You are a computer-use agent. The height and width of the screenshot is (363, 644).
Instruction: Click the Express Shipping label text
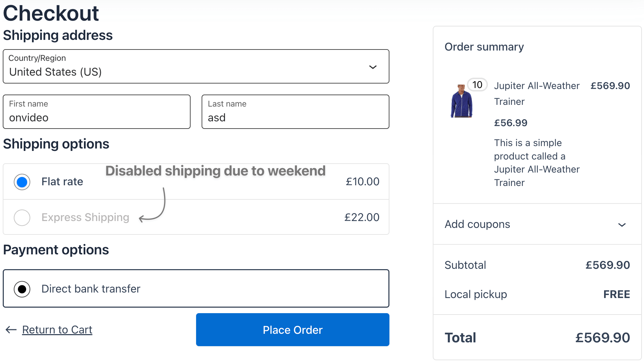point(85,217)
